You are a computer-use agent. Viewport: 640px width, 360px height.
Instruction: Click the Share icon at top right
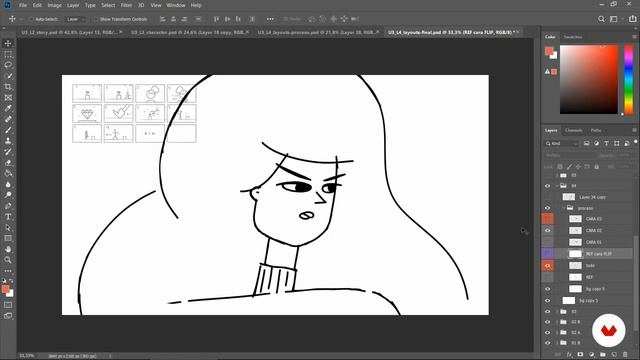[x=632, y=19]
